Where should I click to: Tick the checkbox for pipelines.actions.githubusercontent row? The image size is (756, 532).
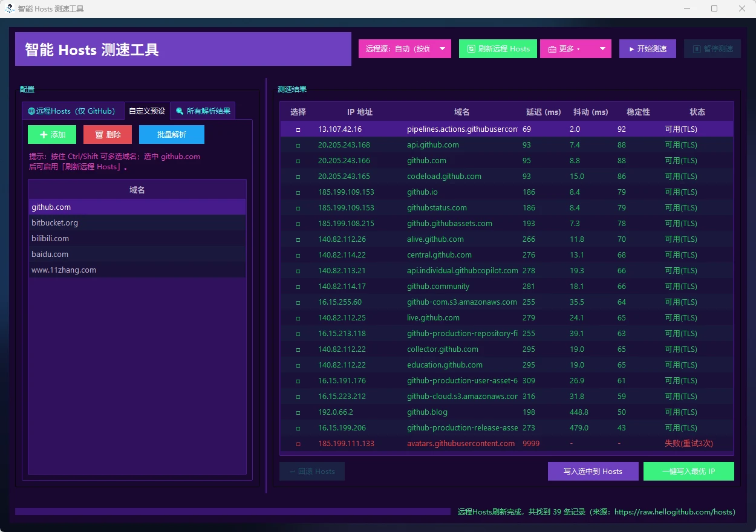point(298,129)
